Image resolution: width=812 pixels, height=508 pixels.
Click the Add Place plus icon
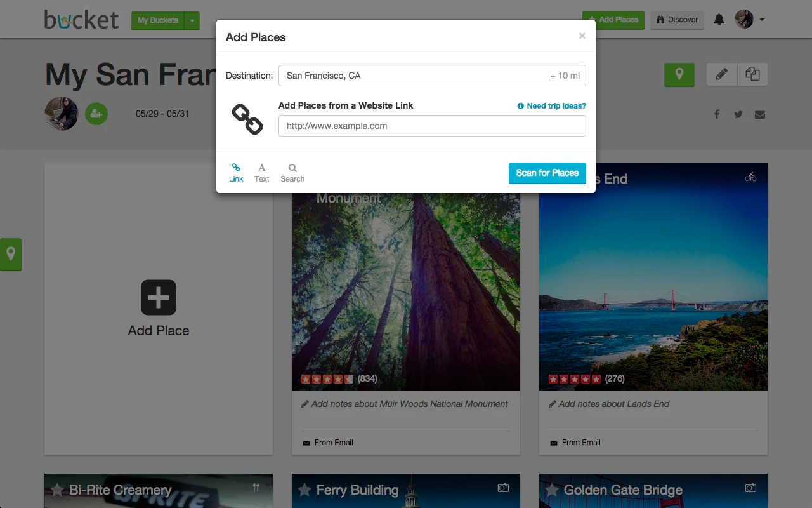click(159, 297)
